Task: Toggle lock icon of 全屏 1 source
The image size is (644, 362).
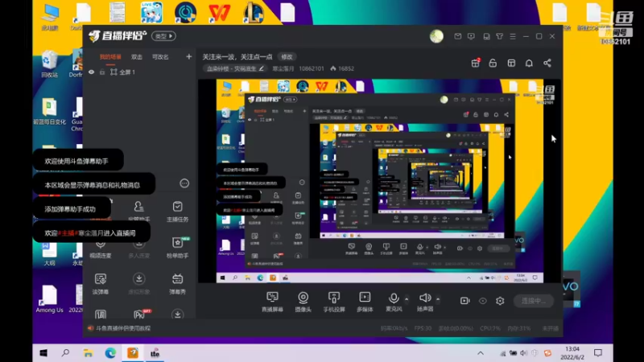Action: 102,72
